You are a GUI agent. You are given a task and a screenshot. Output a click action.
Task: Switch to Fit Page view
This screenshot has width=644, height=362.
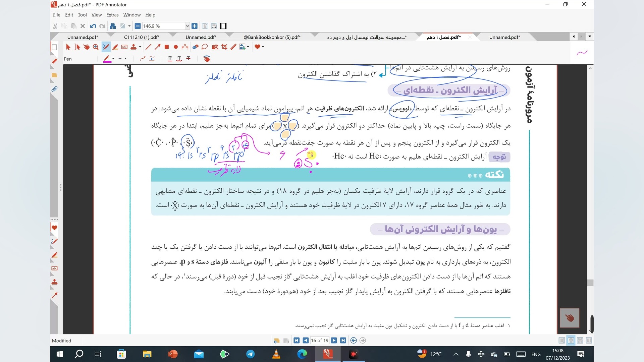(x=205, y=26)
